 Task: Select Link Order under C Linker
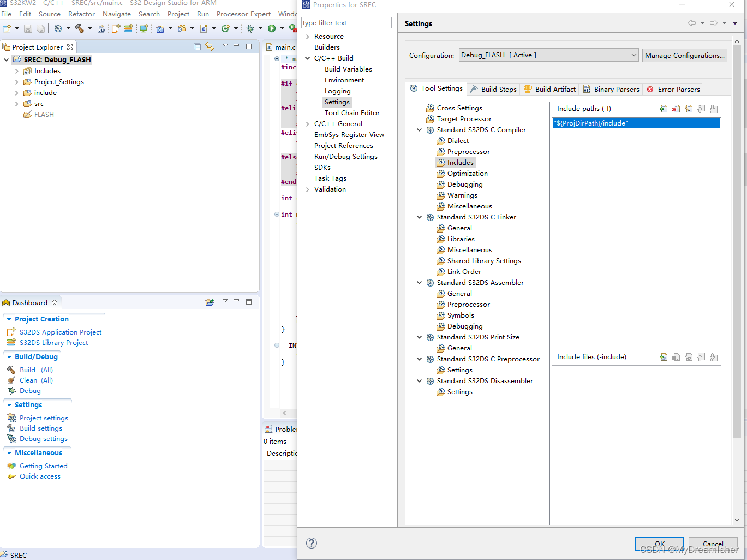[464, 272]
